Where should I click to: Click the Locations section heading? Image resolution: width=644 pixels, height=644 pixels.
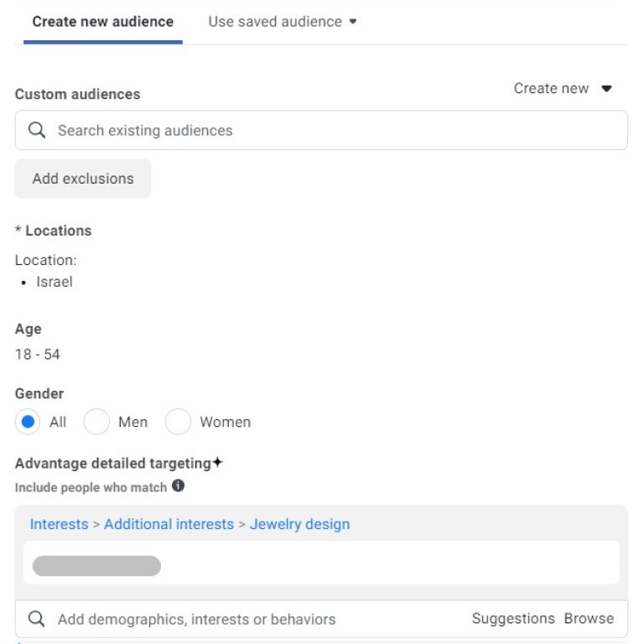(54, 231)
